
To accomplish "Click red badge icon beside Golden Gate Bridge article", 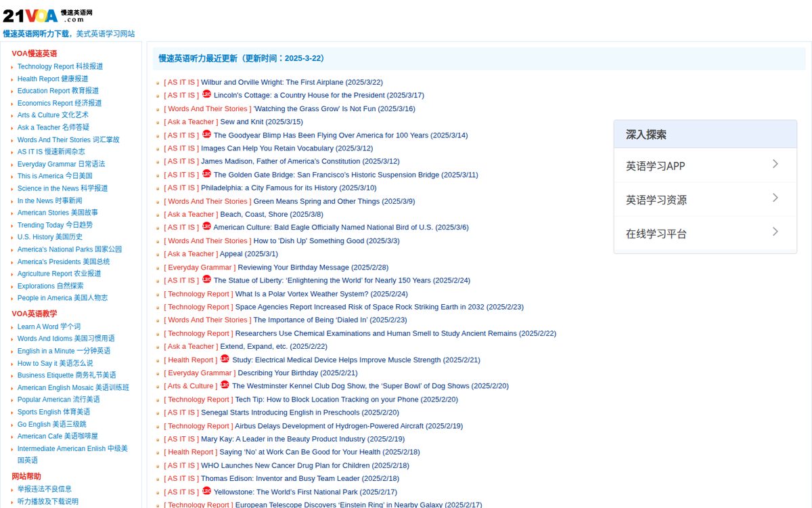I will tap(206, 174).
